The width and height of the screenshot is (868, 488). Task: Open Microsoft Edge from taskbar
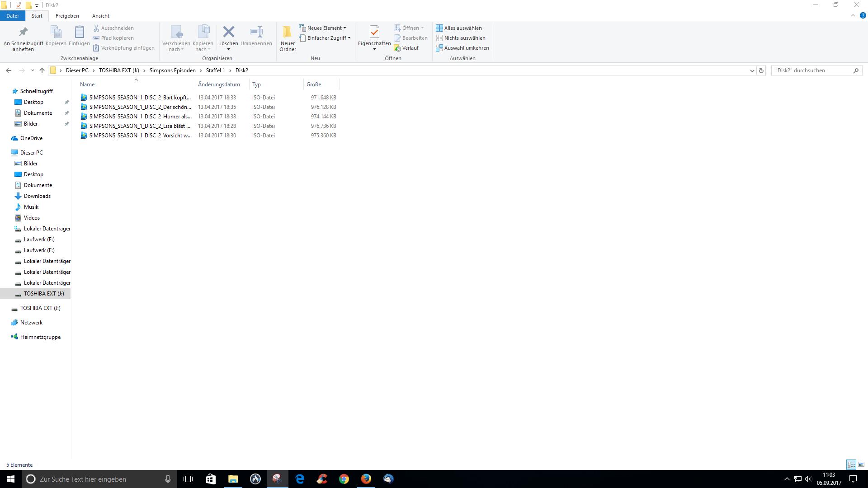(x=300, y=479)
